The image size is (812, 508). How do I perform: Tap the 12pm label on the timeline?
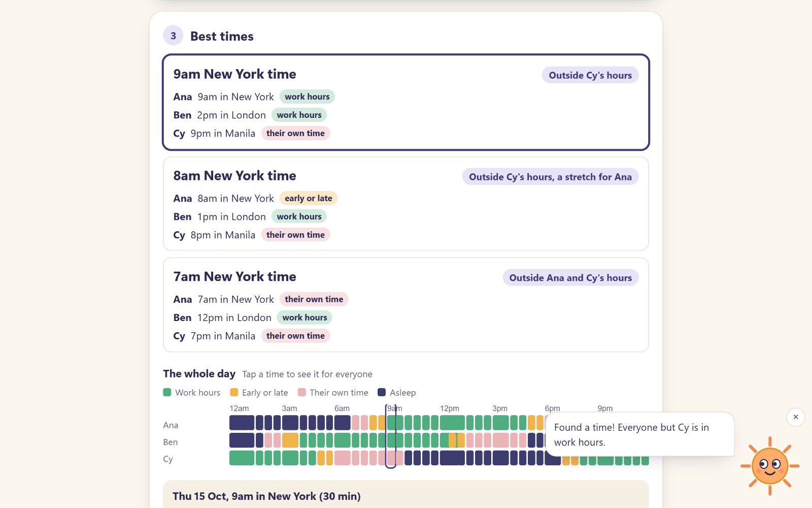[x=450, y=408]
